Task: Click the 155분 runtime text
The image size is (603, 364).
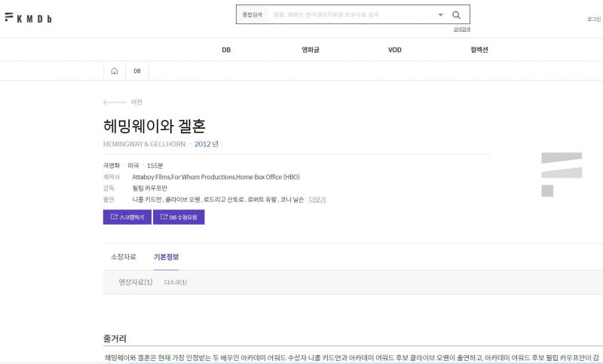Action: [x=155, y=166]
